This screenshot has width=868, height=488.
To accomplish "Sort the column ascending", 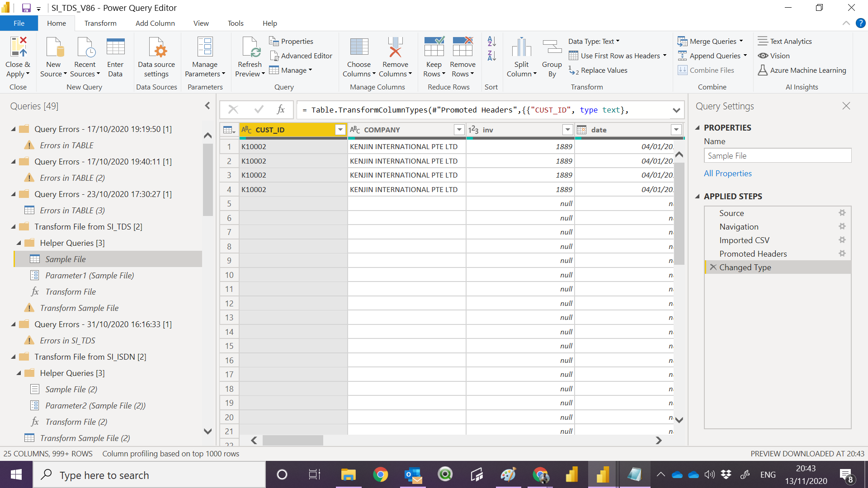I will [491, 41].
